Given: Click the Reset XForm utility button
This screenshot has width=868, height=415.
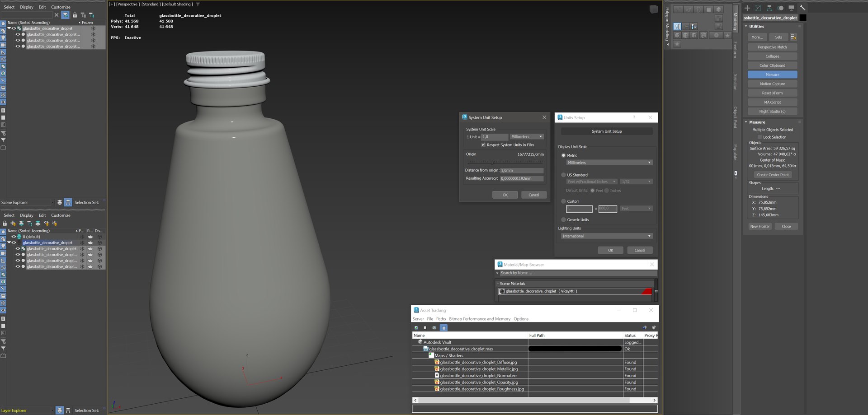Looking at the screenshot, I should pos(772,93).
